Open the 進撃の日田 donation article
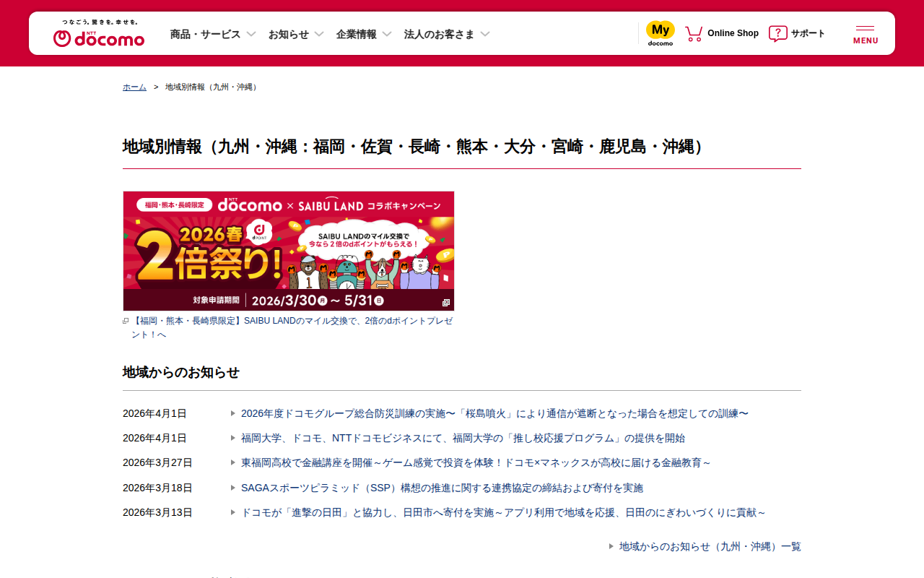Viewport: 924px width, 578px height. [x=503, y=512]
